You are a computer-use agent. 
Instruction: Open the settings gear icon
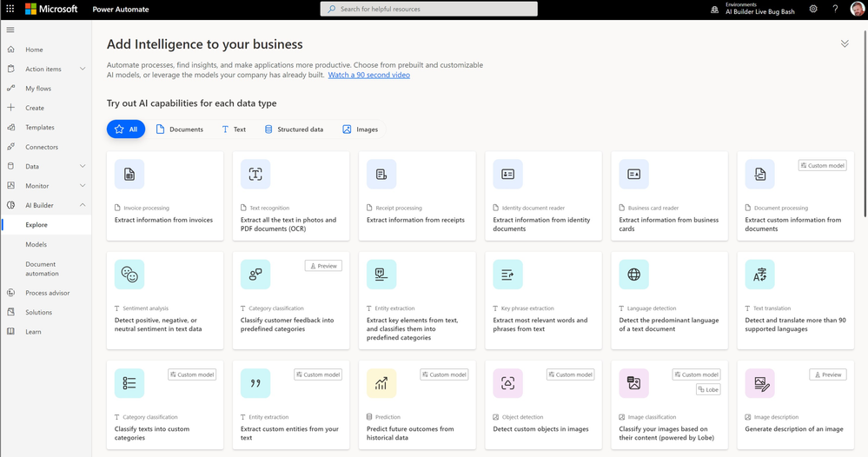point(813,9)
